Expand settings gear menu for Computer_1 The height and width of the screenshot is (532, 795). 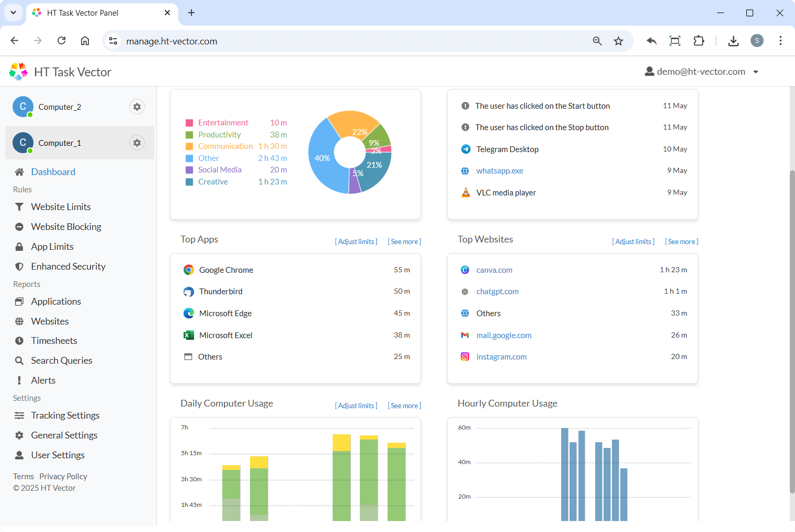click(x=137, y=142)
